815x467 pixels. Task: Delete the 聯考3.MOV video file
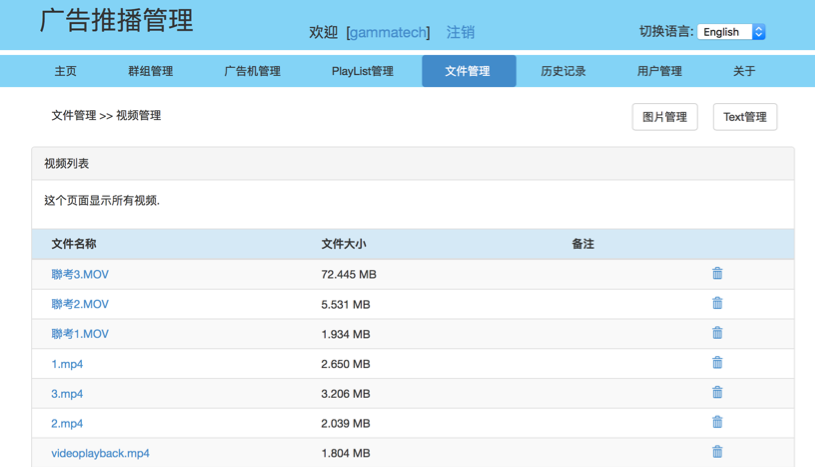coord(717,274)
